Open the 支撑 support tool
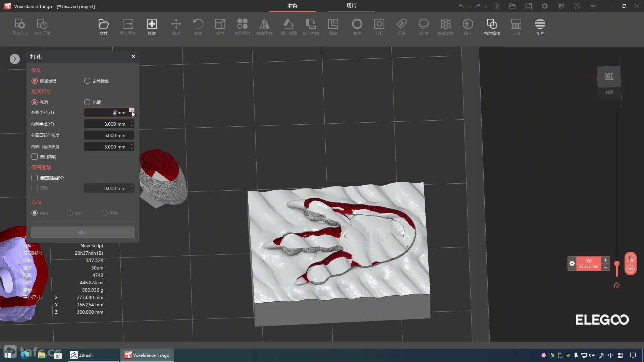Viewport: 644px width, 362px height. [516, 27]
